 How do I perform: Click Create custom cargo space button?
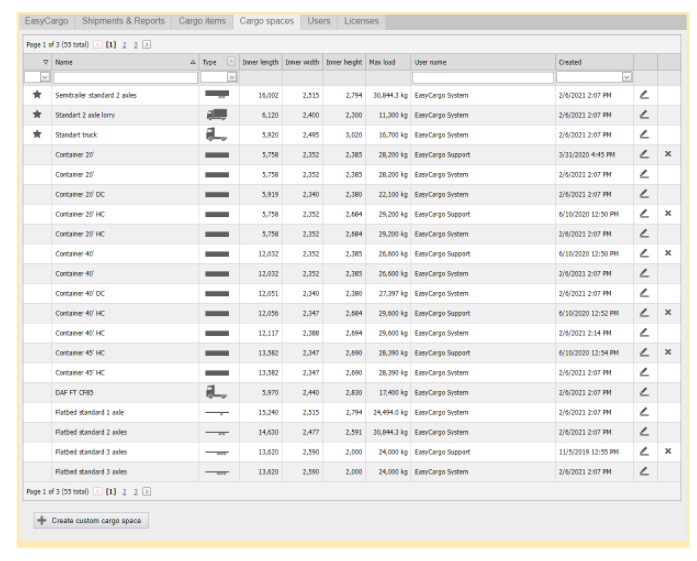(91, 520)
